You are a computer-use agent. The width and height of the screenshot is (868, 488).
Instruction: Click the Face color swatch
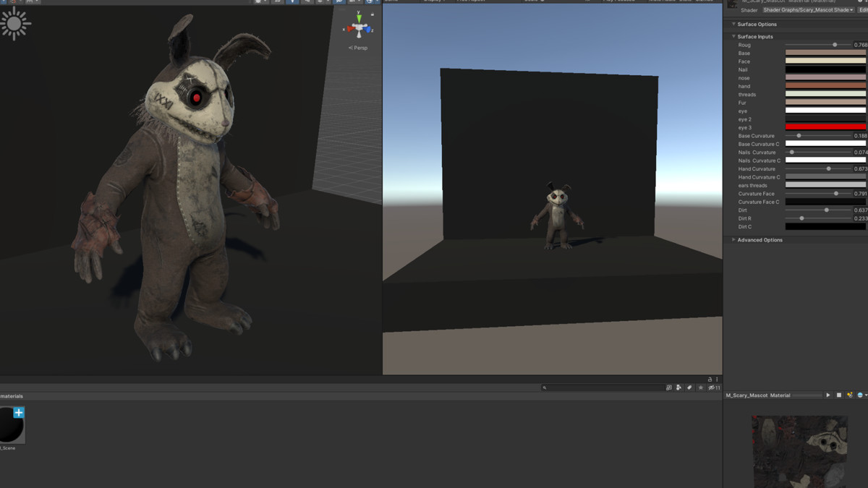[825, 61]
